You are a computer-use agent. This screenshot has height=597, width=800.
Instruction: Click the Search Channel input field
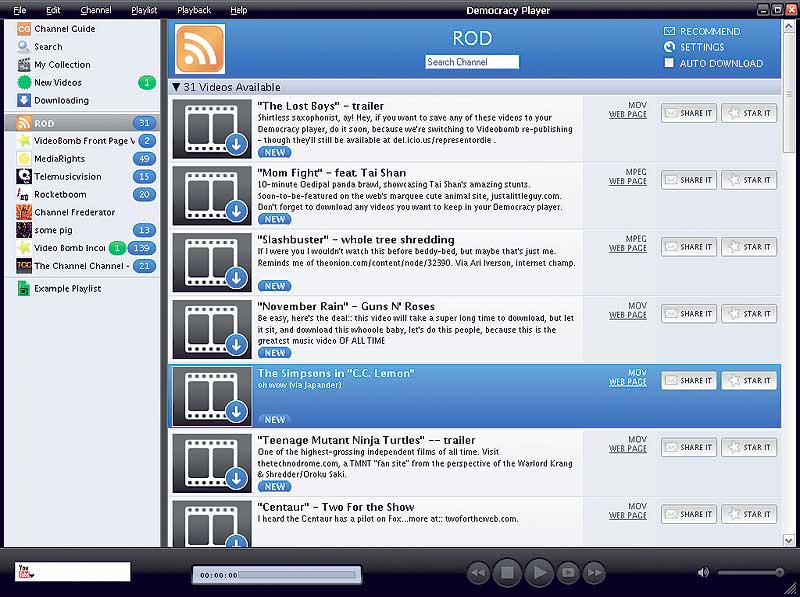click(472, 62)
